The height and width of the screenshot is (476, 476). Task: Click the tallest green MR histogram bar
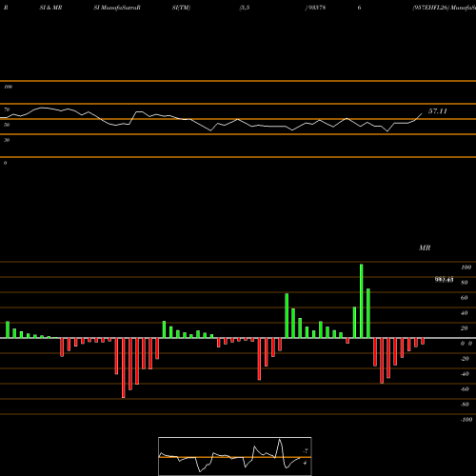coord(362,301)
